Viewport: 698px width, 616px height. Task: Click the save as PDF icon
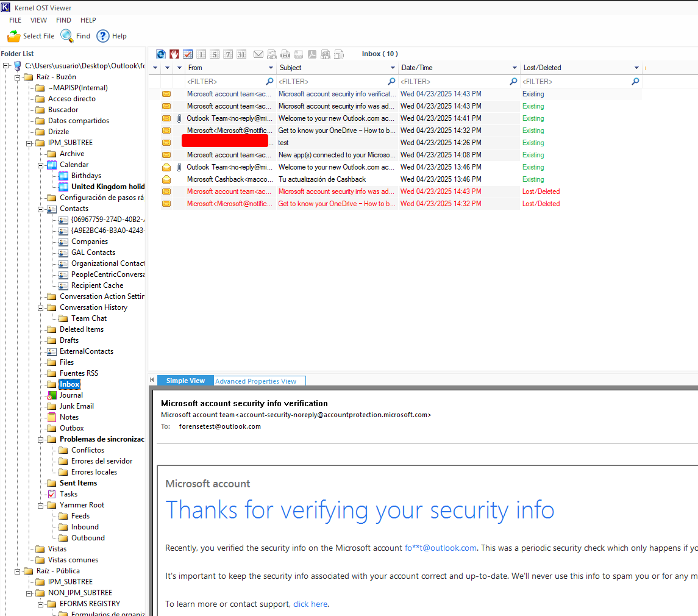[312, 54]
